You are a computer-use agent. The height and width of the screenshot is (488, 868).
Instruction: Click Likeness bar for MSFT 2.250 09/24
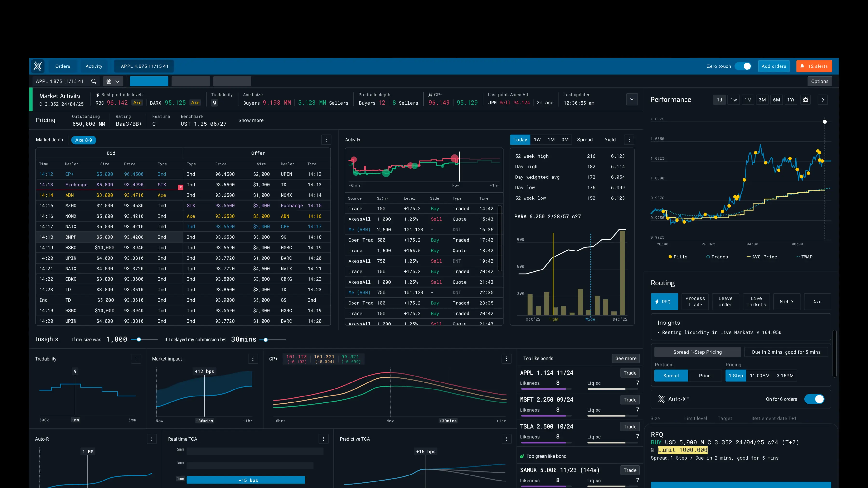(x=546, y=416)
